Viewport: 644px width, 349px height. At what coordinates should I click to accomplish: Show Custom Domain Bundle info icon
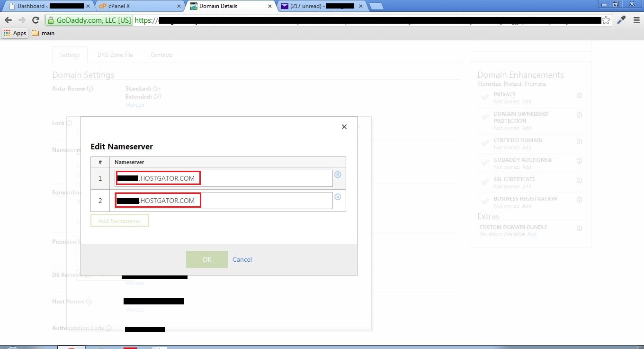point(579,228)
